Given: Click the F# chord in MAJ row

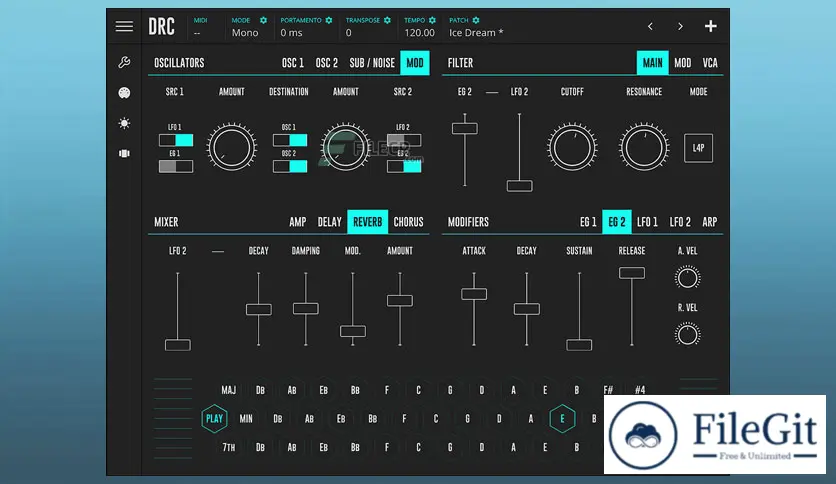Looking at the screenshot, I should click(608, 390).
